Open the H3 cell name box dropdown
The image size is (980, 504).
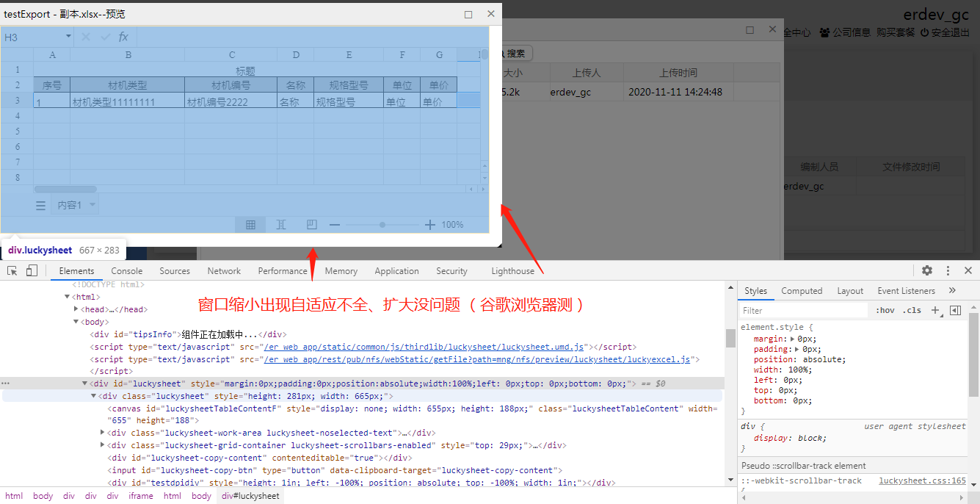pos(68,37)
